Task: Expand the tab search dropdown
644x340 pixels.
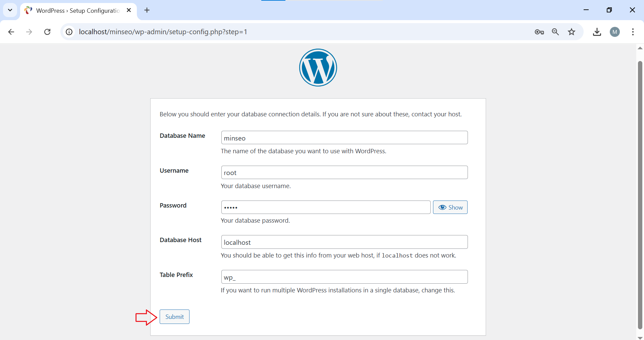Action: (10, 10)
